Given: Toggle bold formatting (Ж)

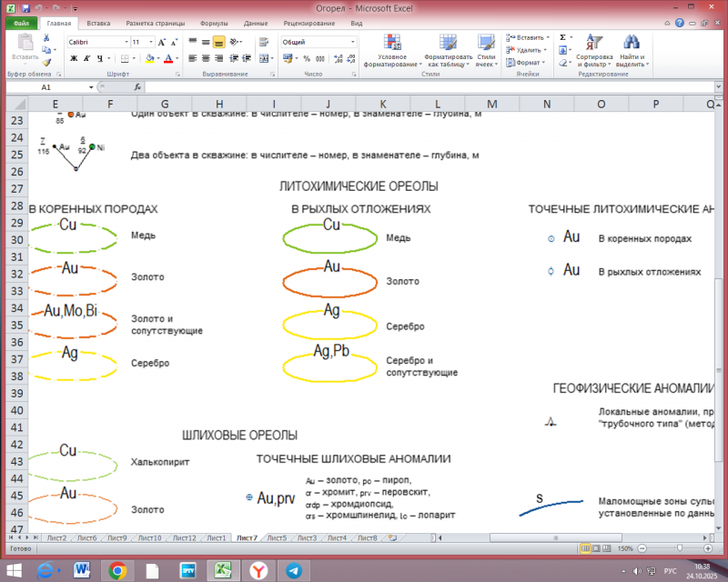Looking at the screenshot, I should (x=74, y=58).
